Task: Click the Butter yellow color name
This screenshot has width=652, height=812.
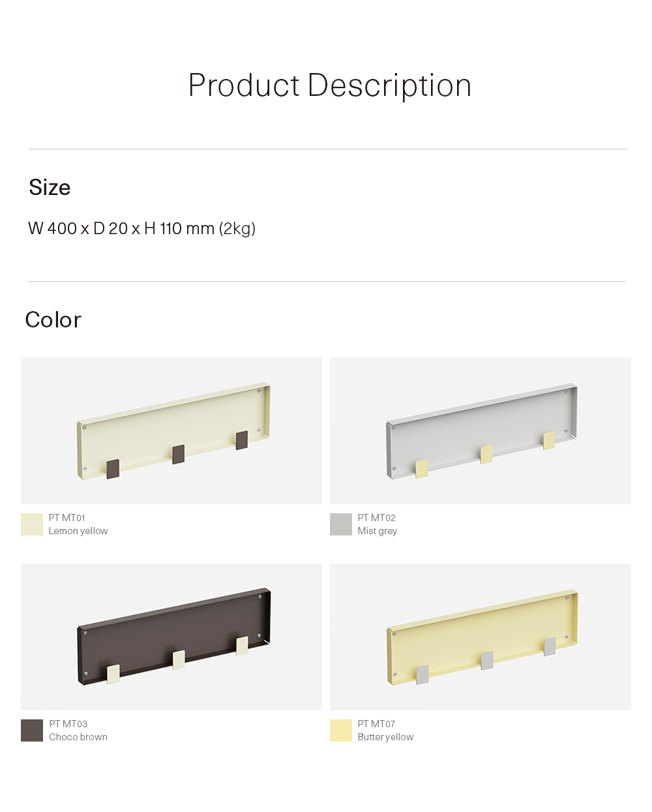Action: (385, 737)
